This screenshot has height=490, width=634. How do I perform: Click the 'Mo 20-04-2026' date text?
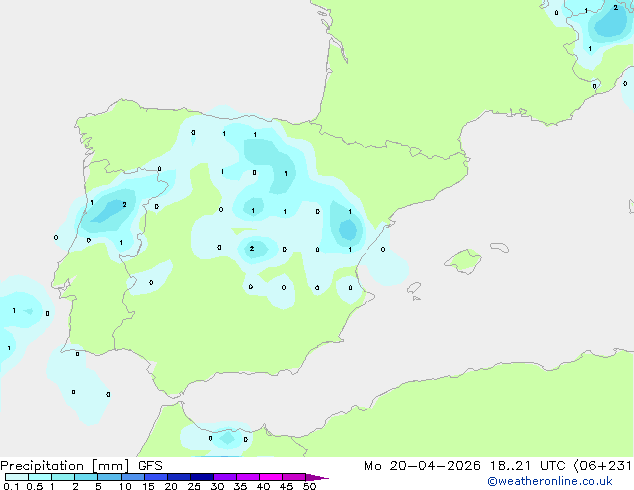pyautogui.click(x=422, y=466)
